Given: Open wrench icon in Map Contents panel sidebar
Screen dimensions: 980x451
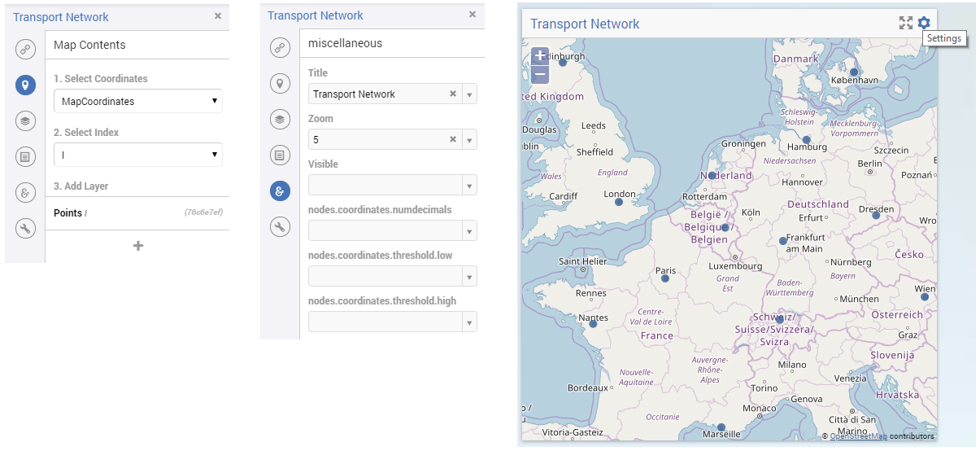Looking at the screenshot, I should (25, 228).
